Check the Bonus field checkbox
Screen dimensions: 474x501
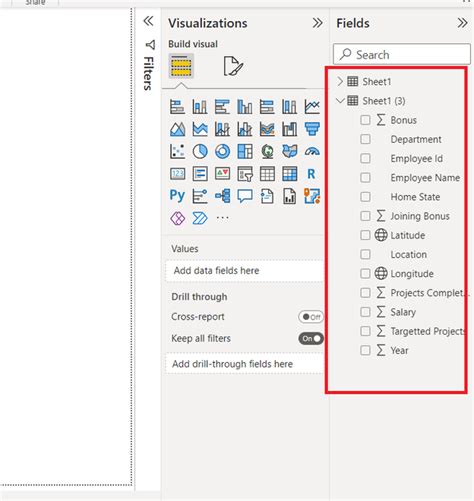coord(365,120)
